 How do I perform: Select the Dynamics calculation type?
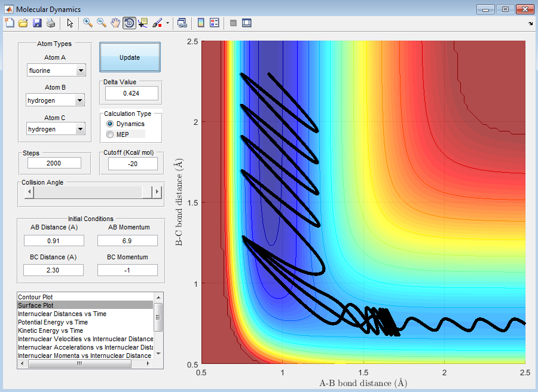point(110,124)
